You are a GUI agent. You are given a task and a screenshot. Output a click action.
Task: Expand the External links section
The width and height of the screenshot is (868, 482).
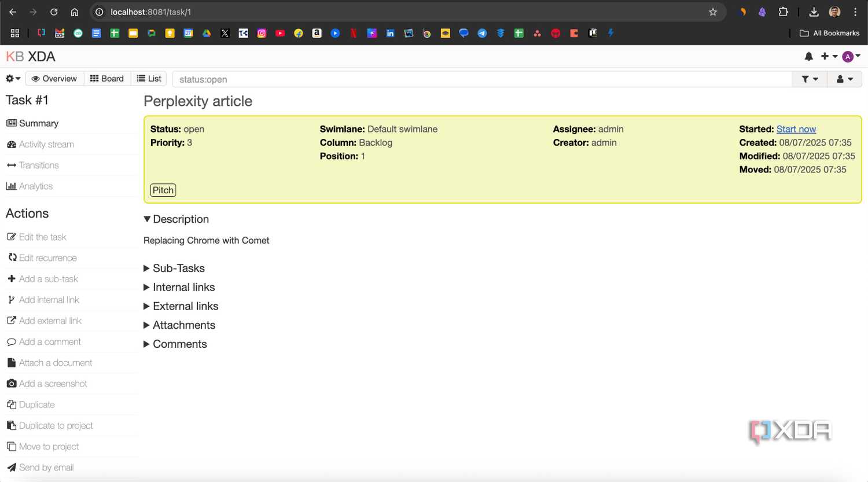coord(181,306)
